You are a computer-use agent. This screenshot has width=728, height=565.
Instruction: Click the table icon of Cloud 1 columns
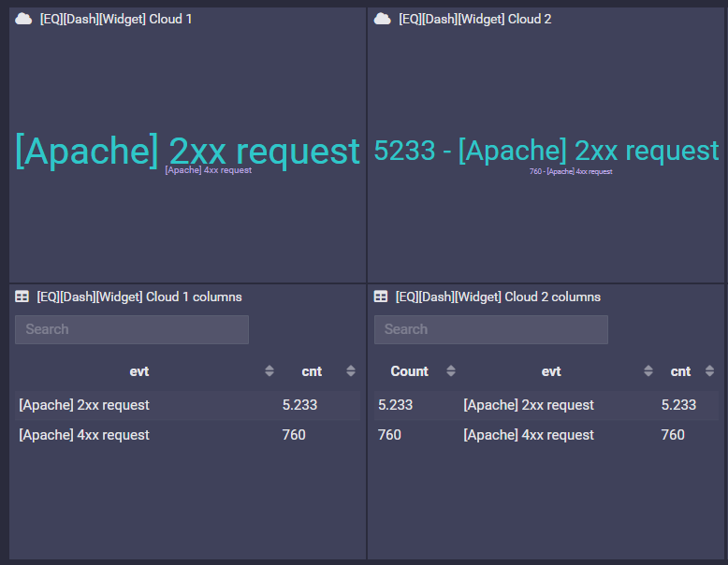coord(22,297)
